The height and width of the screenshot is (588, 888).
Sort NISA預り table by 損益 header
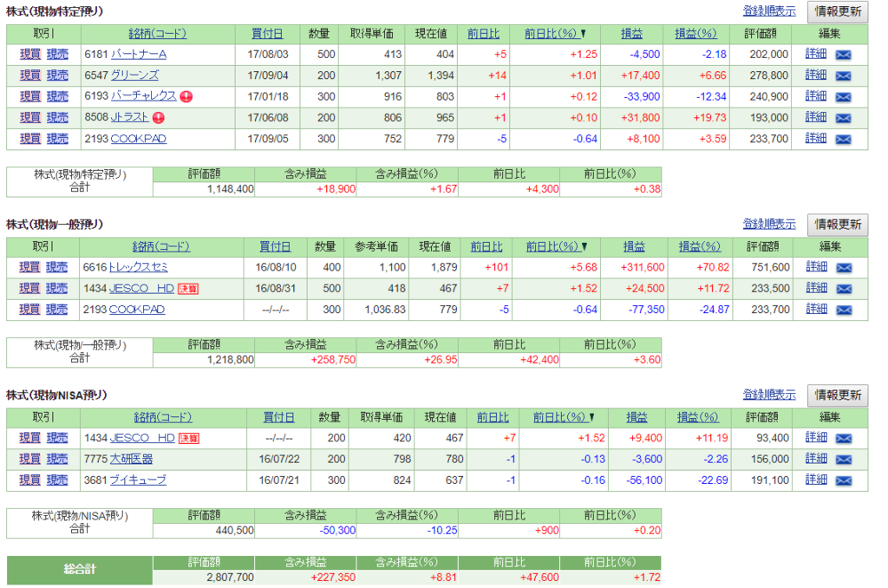click(637, 417)
